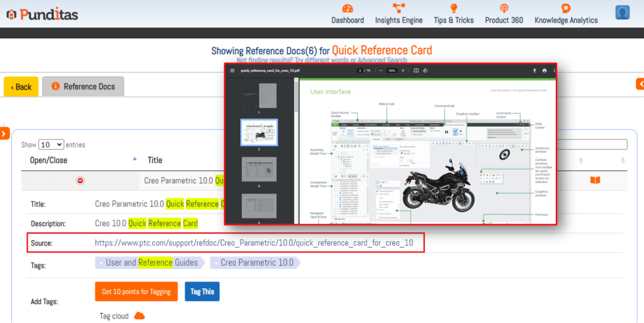Screen dimensions: 644x323
Task: Collapse the row with red minus icon
Action: pyautogui.click(x=80, y=181)
